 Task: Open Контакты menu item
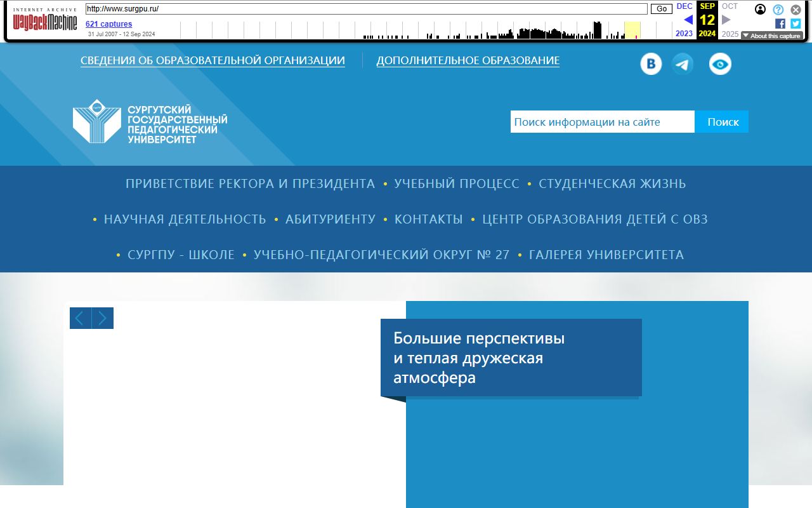(429, 219)
